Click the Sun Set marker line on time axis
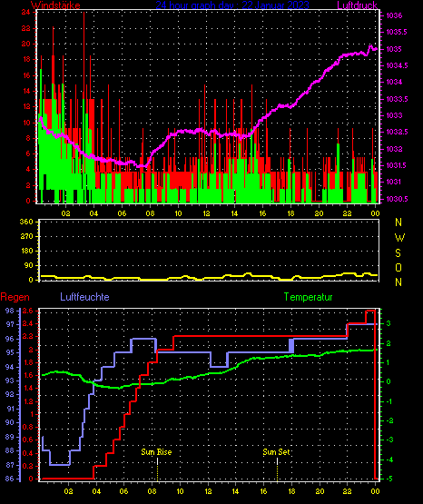423x504 pixels. [x=277, y=469]
